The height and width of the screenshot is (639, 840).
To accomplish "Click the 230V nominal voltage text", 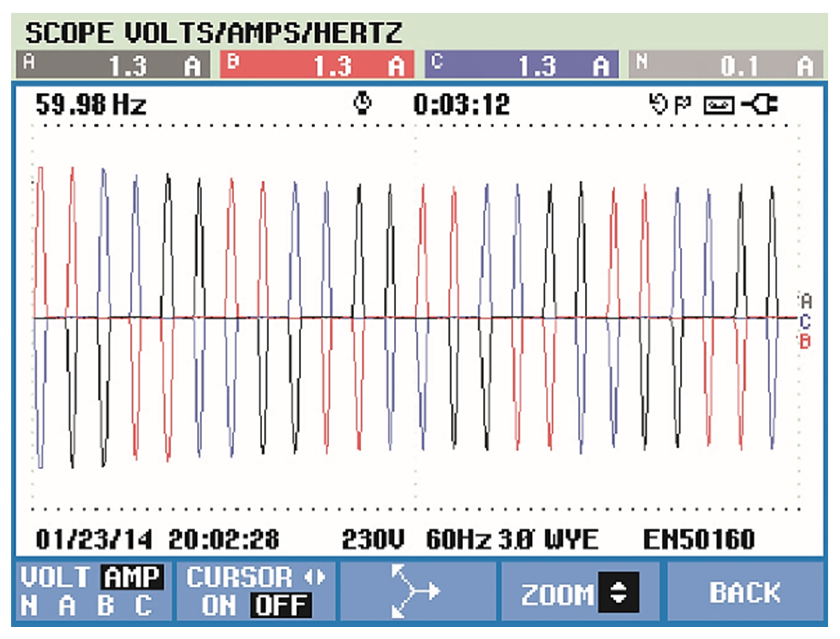I will point(373,539).
